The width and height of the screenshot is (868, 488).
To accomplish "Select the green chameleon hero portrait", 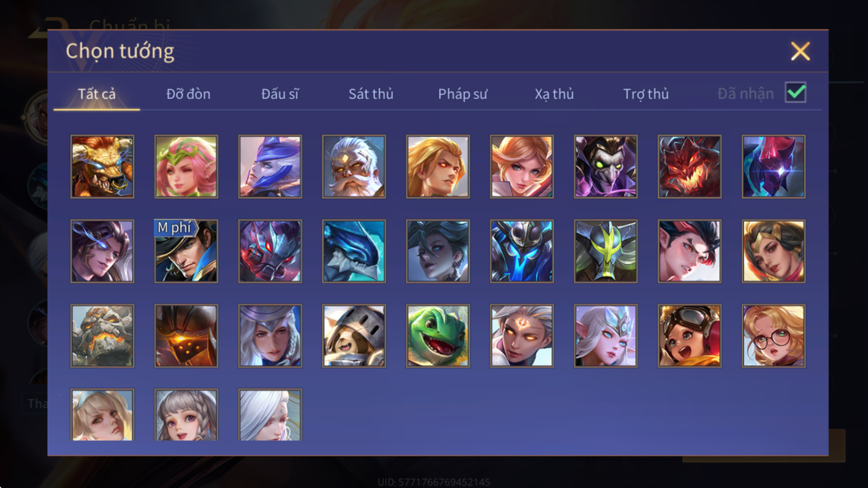I will pyautogui.click(x=438, y=336).
